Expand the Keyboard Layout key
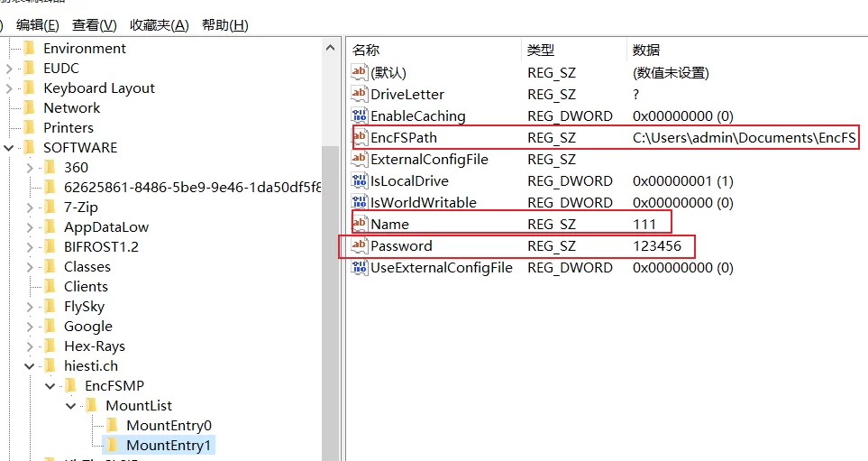 [x=9, y=88]
